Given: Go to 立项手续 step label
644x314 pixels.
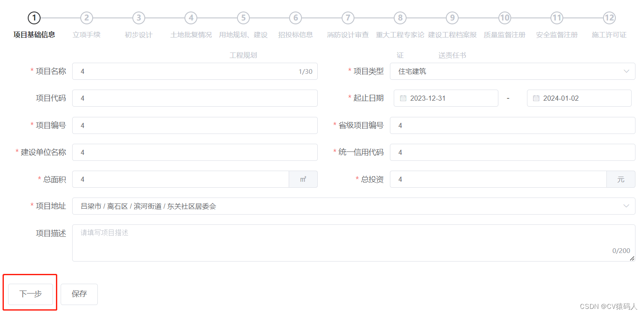Looking at the screenshot, I should pyautogui.click(x=86, y=35).
